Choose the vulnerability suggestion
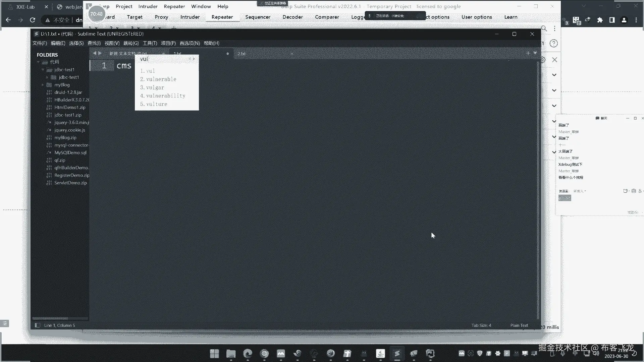The image size is (644, 362). tap(165, 96)
